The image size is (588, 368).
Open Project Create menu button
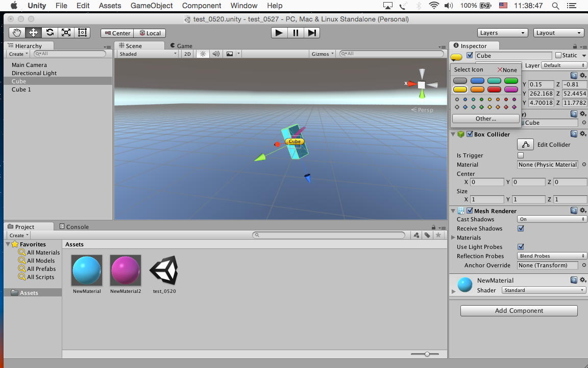pos(18,235)
